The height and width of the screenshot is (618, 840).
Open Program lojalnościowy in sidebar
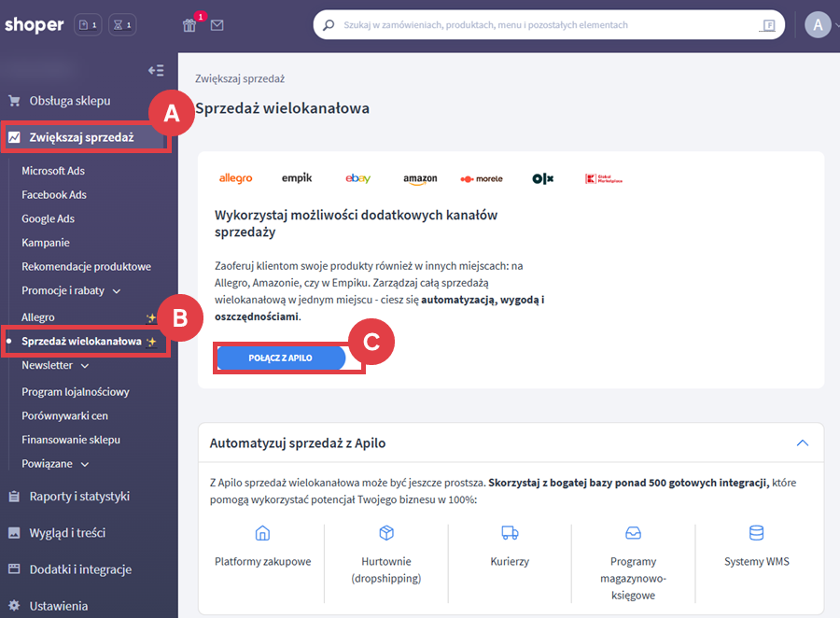75,392
